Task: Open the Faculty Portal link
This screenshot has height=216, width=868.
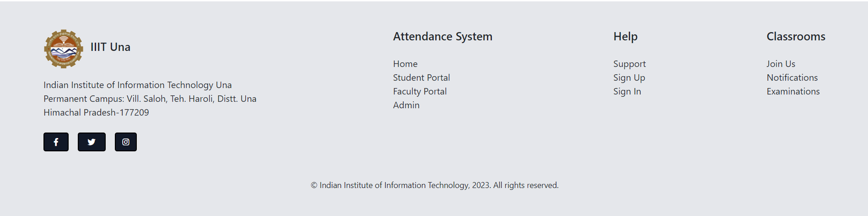Action: pos(420,91)
